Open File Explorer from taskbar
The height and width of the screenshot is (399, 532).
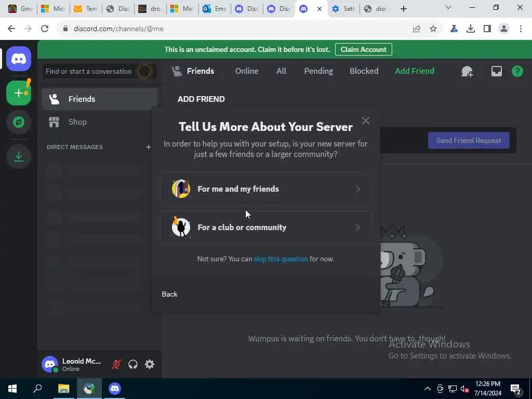(63, 389)
